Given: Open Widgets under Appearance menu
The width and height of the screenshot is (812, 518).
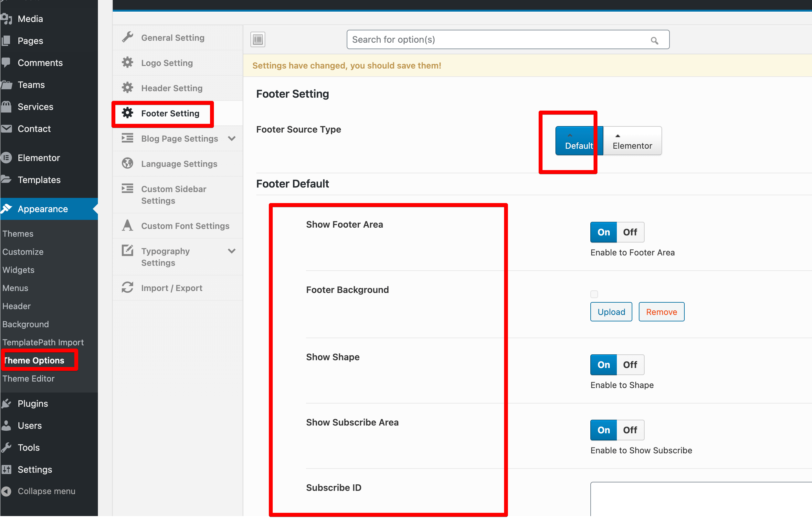Looking at the screenshot, I should (18, 270).
